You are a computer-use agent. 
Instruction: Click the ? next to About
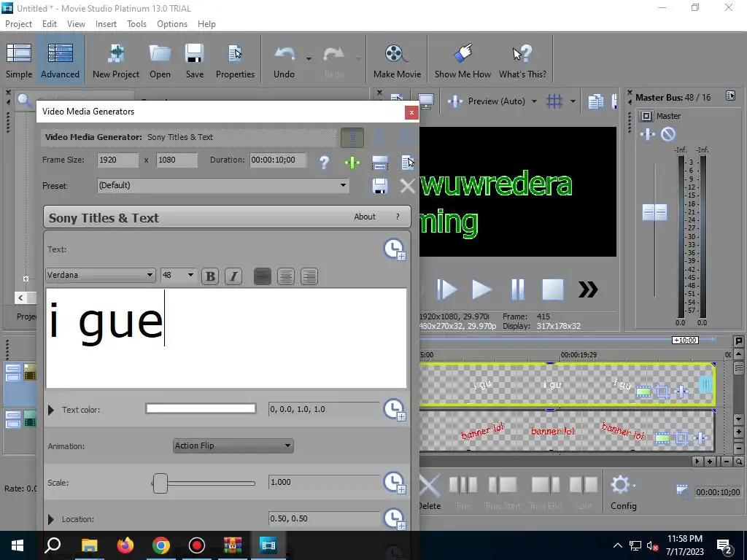[398, 217]
